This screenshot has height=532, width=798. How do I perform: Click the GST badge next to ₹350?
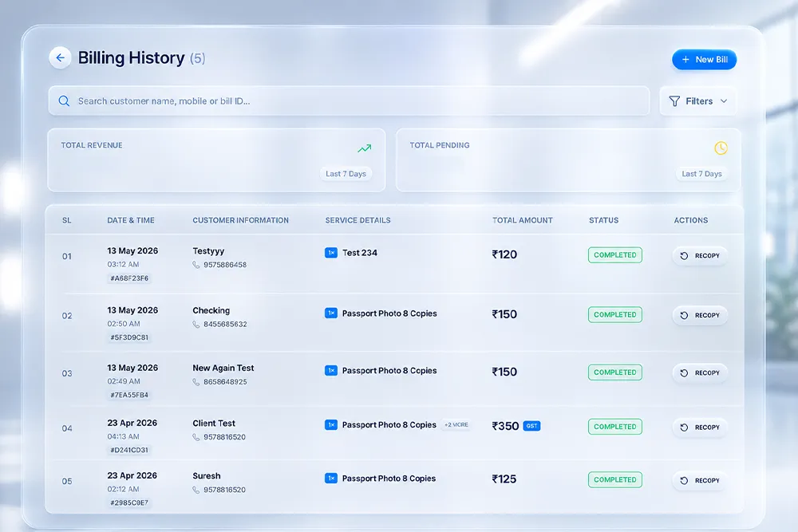pyautogui.click(x=531, y=426)
